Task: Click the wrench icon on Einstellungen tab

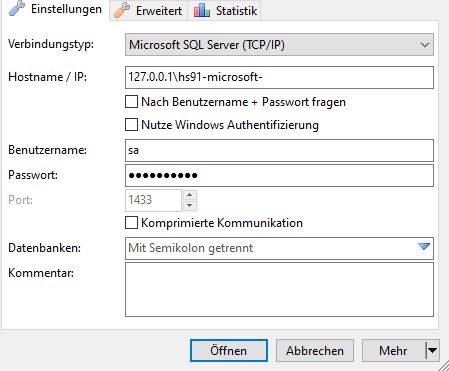Action: [17, 8]
